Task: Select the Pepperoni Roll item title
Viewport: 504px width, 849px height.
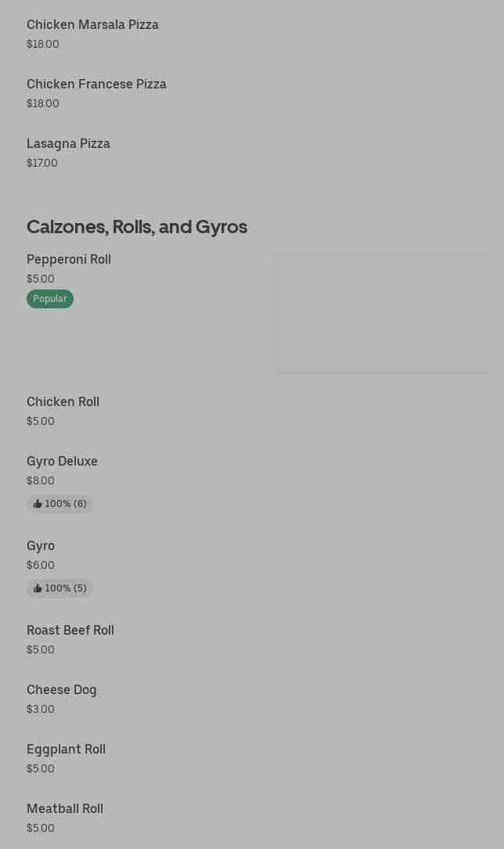Action: 69,260
